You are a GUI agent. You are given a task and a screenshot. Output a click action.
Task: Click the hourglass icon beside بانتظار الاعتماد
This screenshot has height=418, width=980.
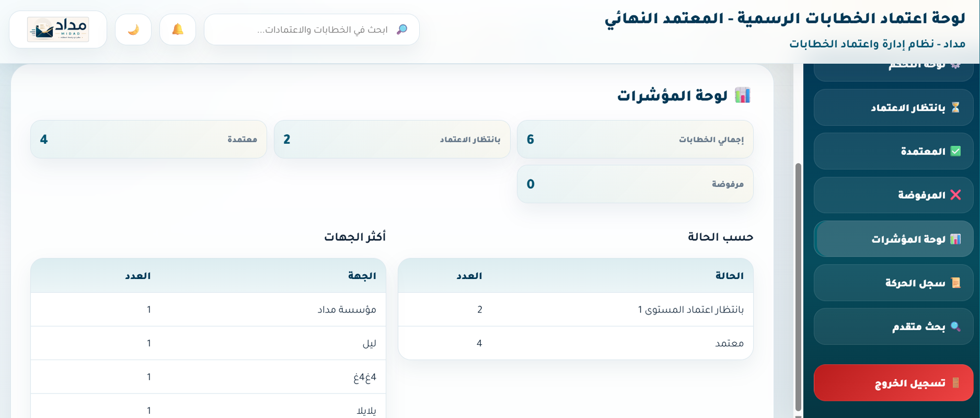(x=955, y=108)
